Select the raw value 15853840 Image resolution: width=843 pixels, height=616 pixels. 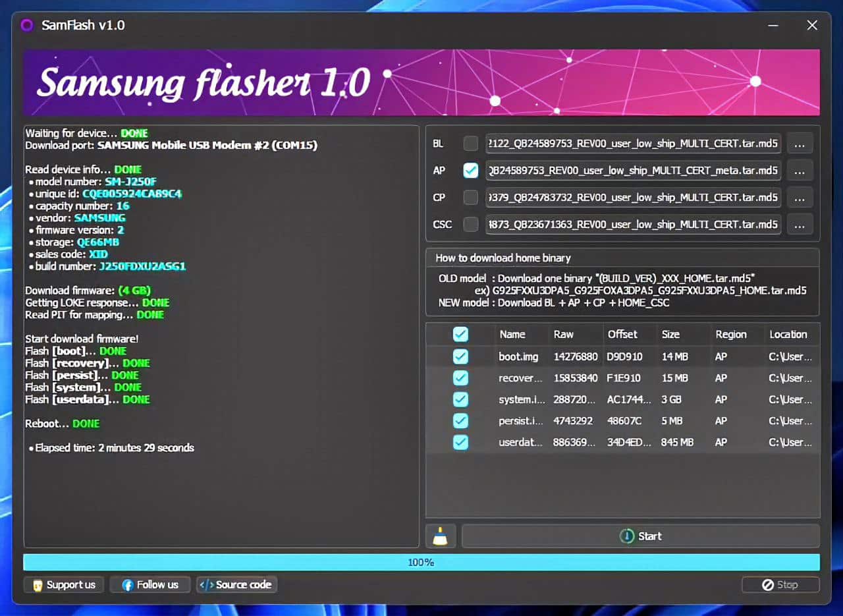[576, 378]
